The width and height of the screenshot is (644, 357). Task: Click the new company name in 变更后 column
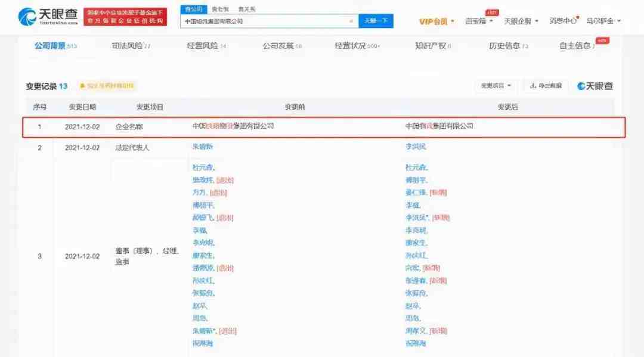(439, 126)
